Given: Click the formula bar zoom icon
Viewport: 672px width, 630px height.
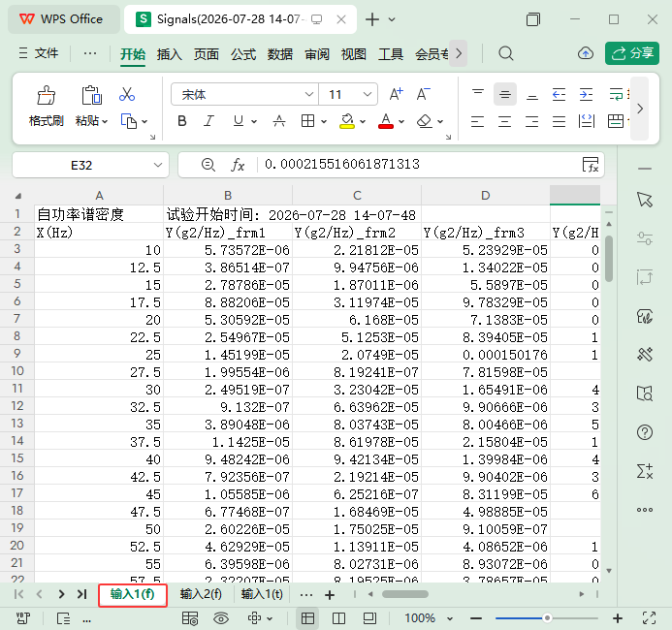Looking at the screenshot, I should tap(208, 165).
